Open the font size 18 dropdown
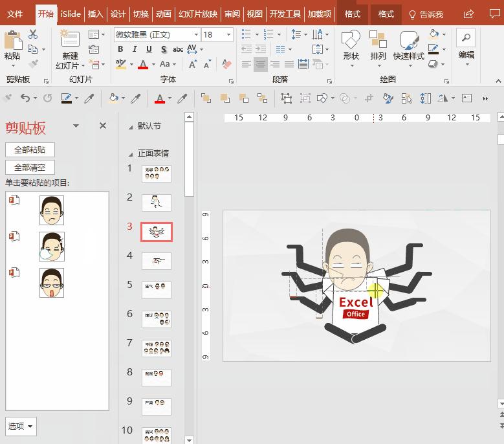Image resolution: width=504 pixels, height=444 pixels. 228,34
